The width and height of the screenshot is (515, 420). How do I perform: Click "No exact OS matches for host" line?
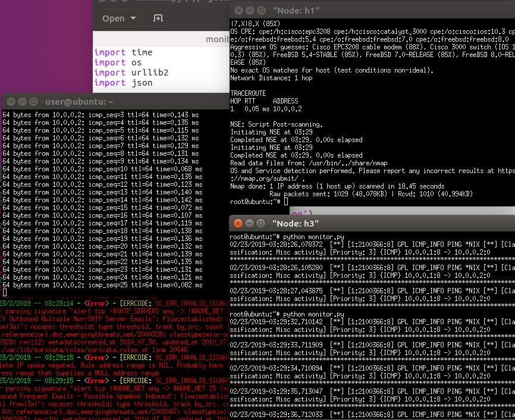coord(332,70)
